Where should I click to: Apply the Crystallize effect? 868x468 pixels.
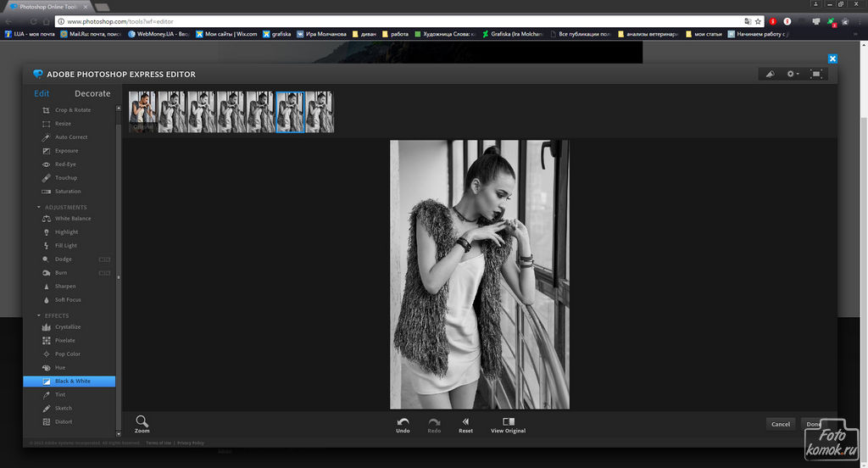click(68, 327)
